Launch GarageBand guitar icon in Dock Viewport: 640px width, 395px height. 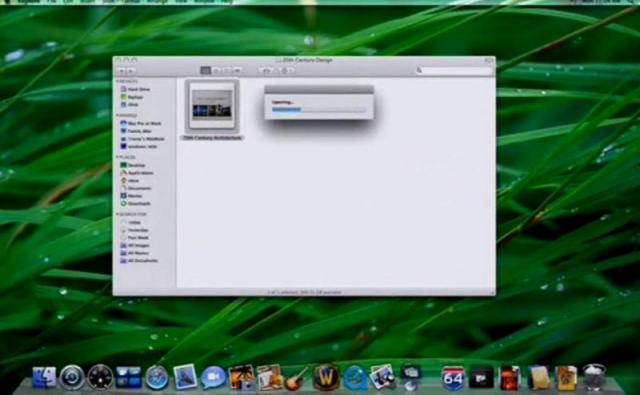[296, 378]
